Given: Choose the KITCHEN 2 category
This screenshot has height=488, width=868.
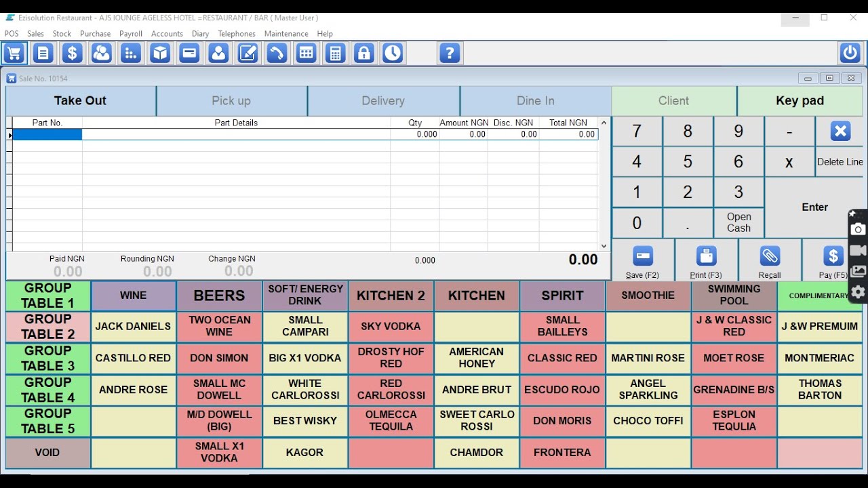Looking at the screenshot, I should (391, 296).
